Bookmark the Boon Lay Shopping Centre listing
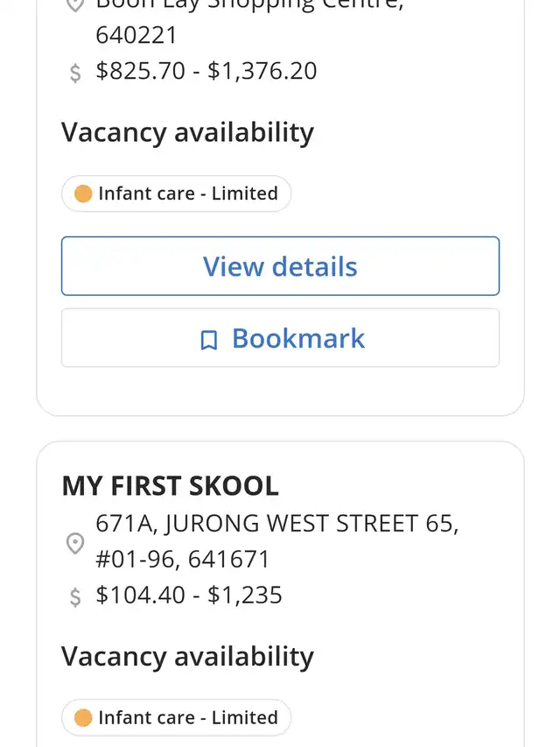The image size is (560, 747). click(280, 338)
